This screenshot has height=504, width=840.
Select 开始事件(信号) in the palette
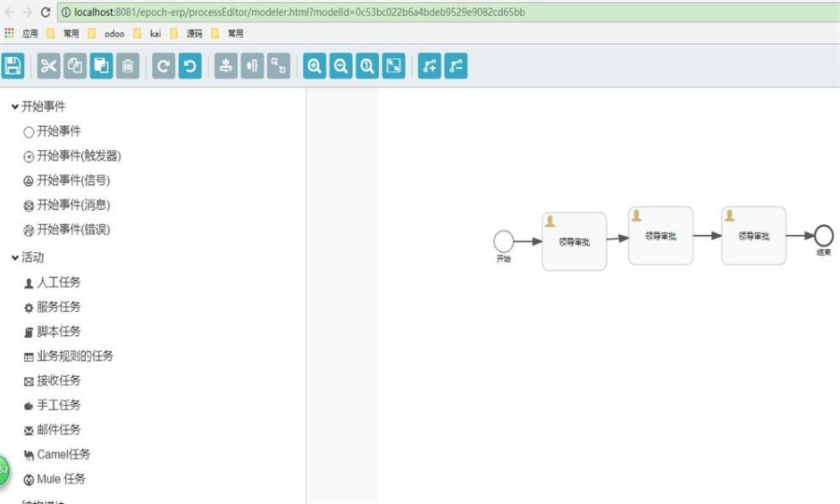point(67,180)
